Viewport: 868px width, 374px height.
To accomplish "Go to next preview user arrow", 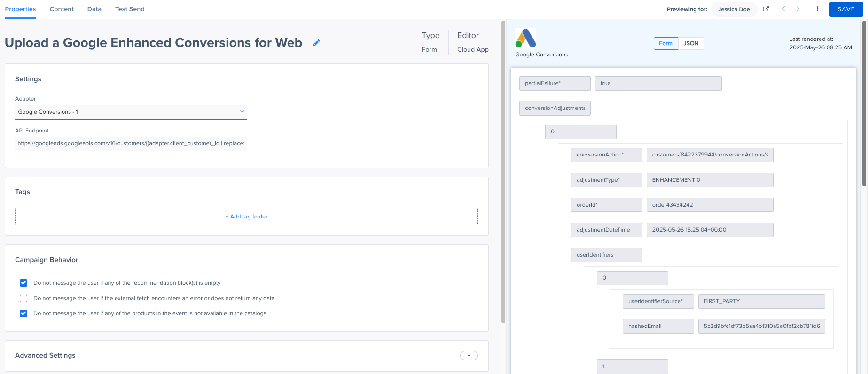I will point(798,9).
